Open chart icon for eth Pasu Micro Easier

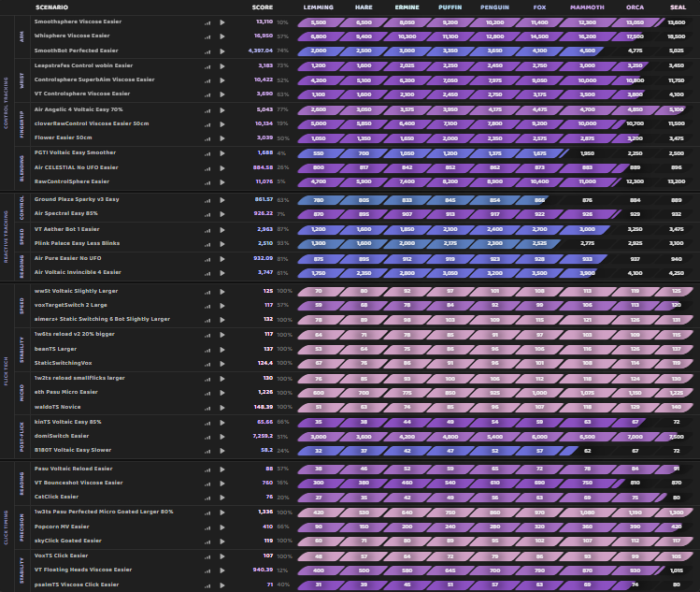coord(207,393)
